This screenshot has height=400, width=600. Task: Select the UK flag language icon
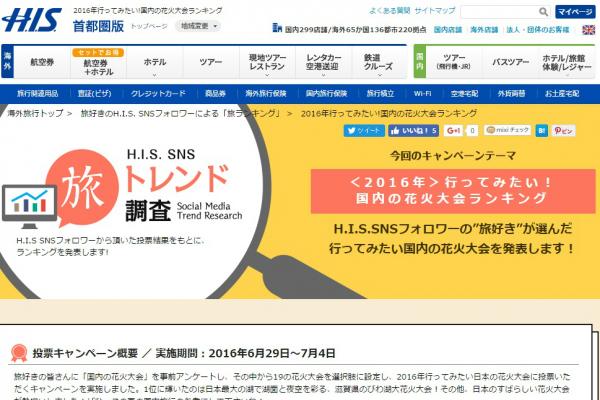[589, 29]
